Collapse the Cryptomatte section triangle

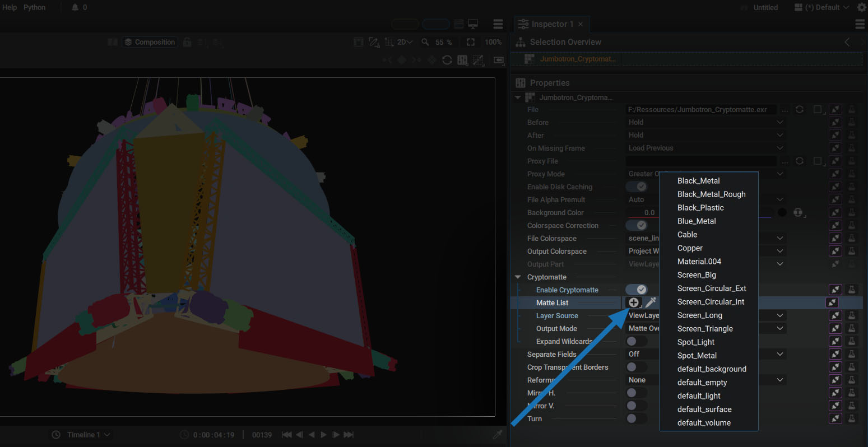coord(518,277)
